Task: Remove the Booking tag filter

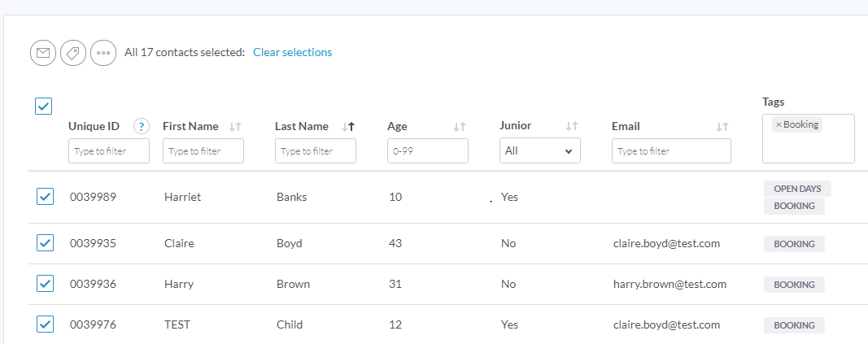Action: [779, 124]
